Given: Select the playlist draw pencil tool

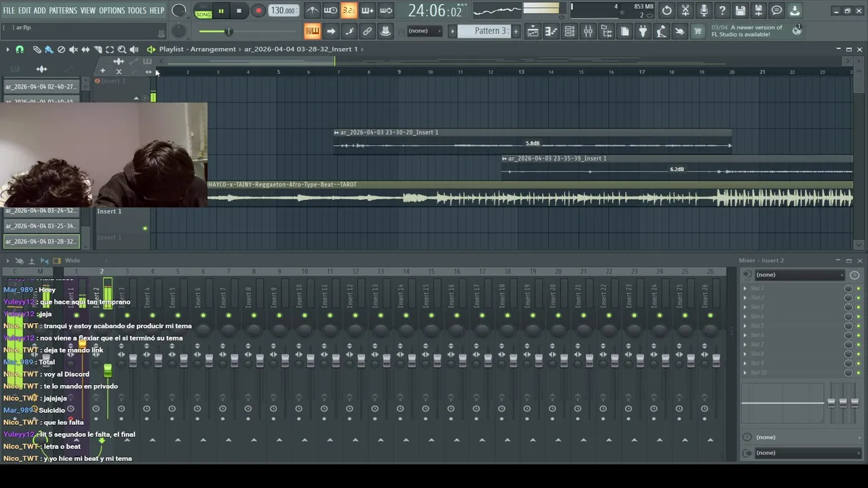Looking at the screenshot, I should (x=37, y=49).
